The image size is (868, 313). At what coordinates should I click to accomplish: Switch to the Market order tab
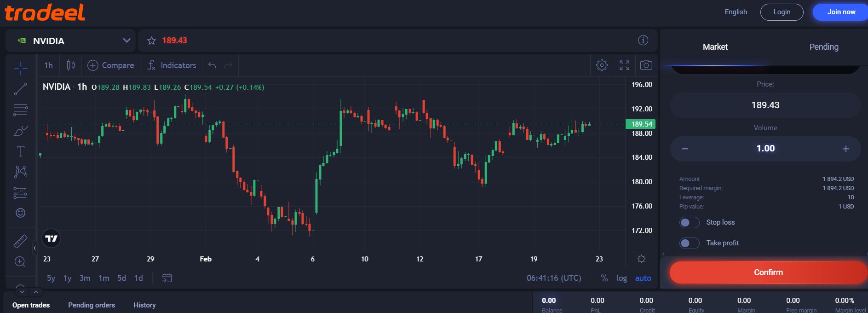pos(715,47)
